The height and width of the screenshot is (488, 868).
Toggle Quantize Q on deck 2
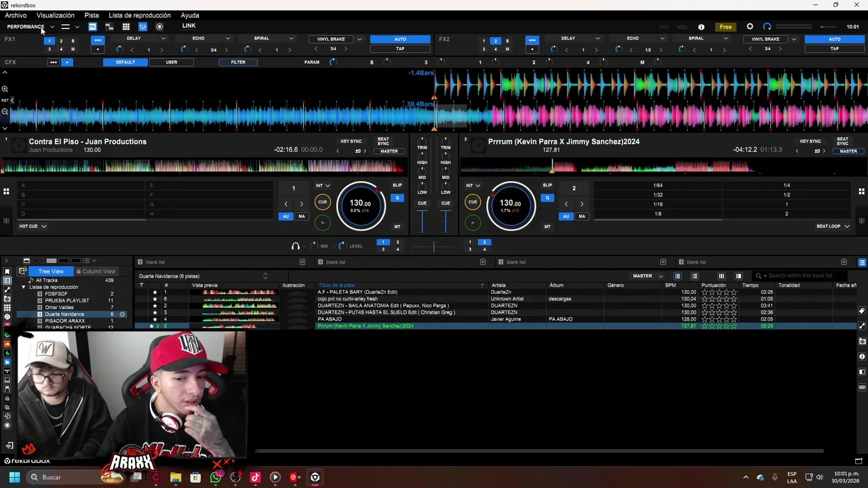tap(547, 198)
